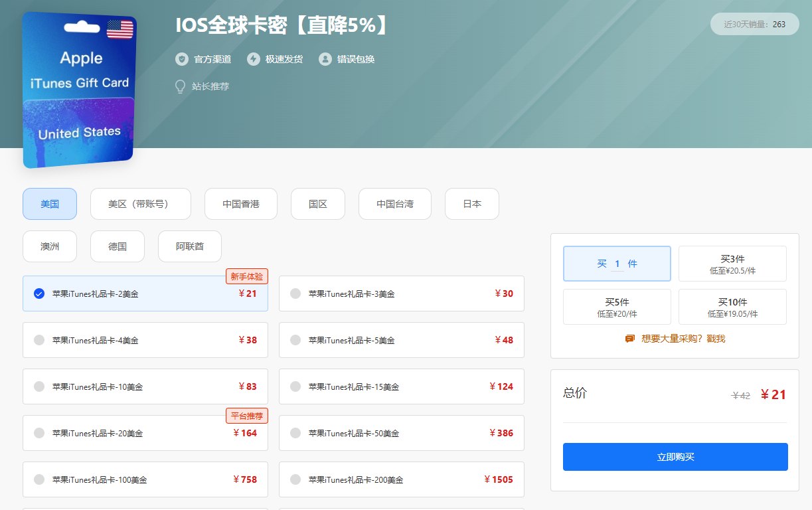Click the 新手体验 tag
This screenshot has width=812, height=510.
[x=247, y=276]
